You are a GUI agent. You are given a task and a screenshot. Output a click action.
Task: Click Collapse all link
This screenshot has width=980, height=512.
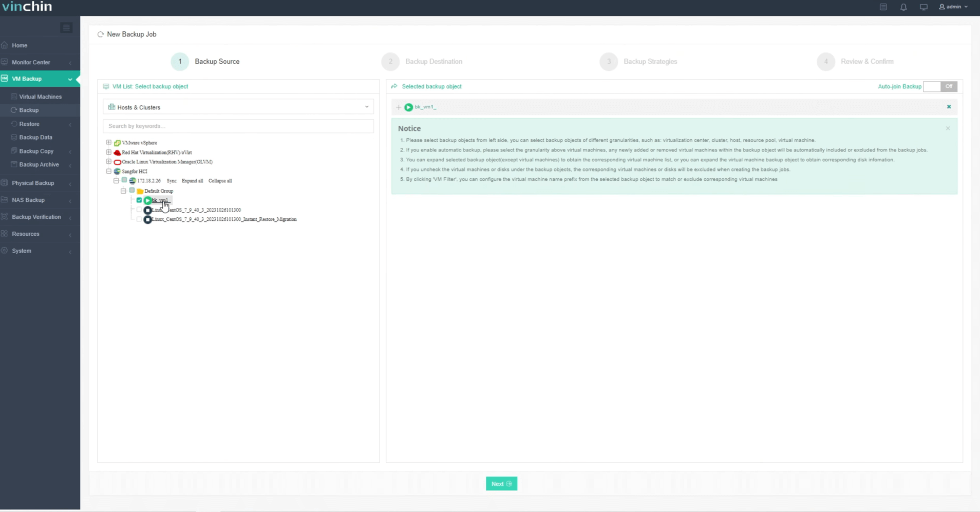pyautogui.click(x=220, y=181)
